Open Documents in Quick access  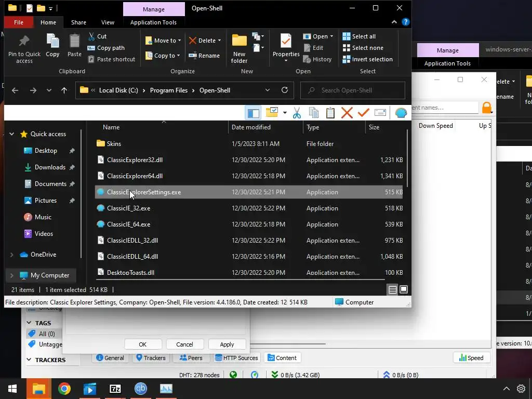50,184
